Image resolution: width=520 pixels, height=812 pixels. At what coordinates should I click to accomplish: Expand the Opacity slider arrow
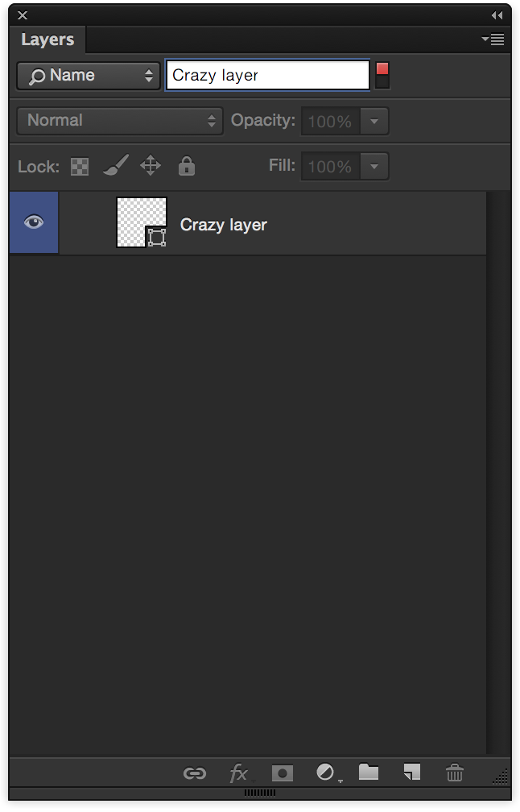[373, 122]
